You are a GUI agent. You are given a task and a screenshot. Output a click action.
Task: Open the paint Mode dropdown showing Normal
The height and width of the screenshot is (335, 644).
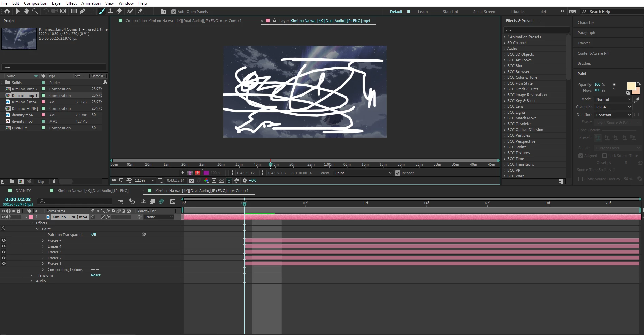tap(613, 99)
